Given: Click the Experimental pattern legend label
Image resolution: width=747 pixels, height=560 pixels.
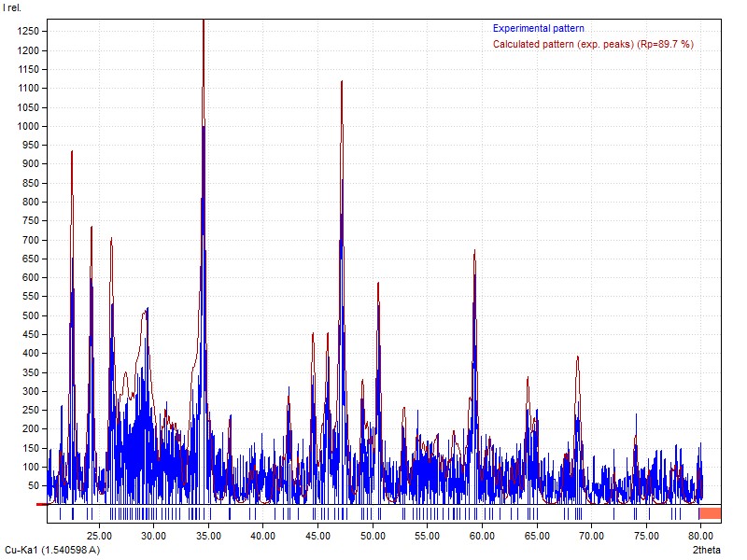Looking at the screenshot, I should [539, 29].
